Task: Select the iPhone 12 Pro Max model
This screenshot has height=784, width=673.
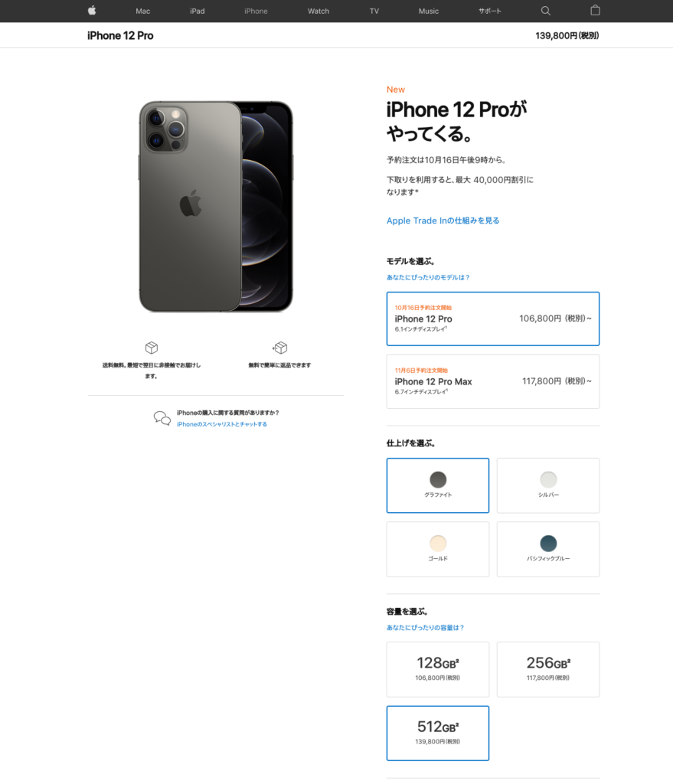Action: [492, 381]
